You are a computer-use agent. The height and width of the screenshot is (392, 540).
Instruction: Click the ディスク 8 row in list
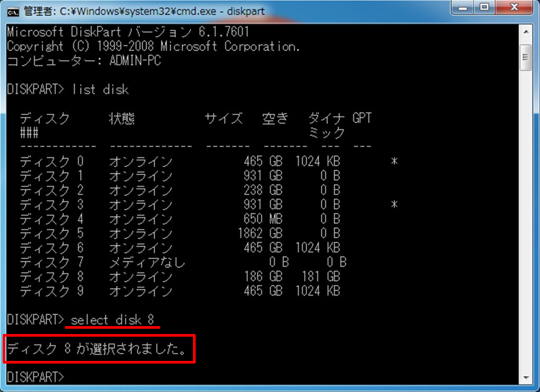(180, 277)
